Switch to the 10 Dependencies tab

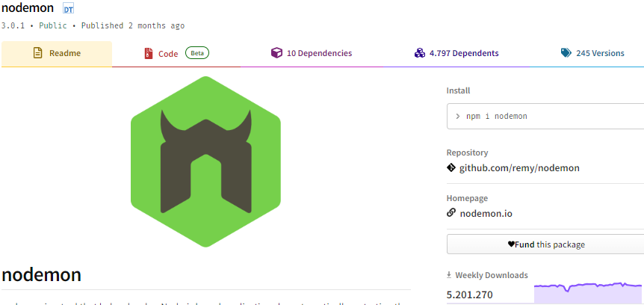[x=319, y=53]
